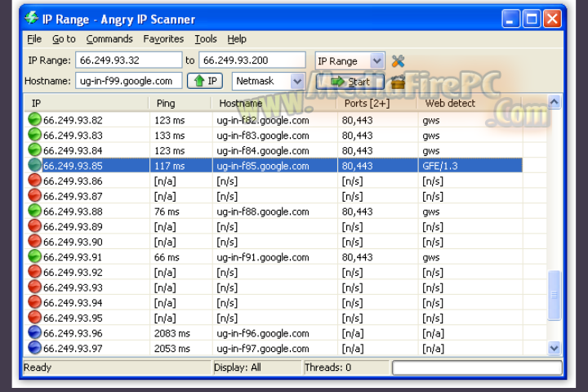Click the green status icon for 66.249.93.84
The image size is (588, 392).
click(34, 149)
